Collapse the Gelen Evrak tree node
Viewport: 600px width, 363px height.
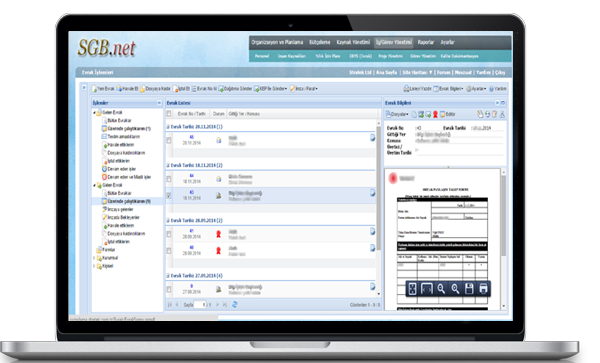(x=94, y=112)
